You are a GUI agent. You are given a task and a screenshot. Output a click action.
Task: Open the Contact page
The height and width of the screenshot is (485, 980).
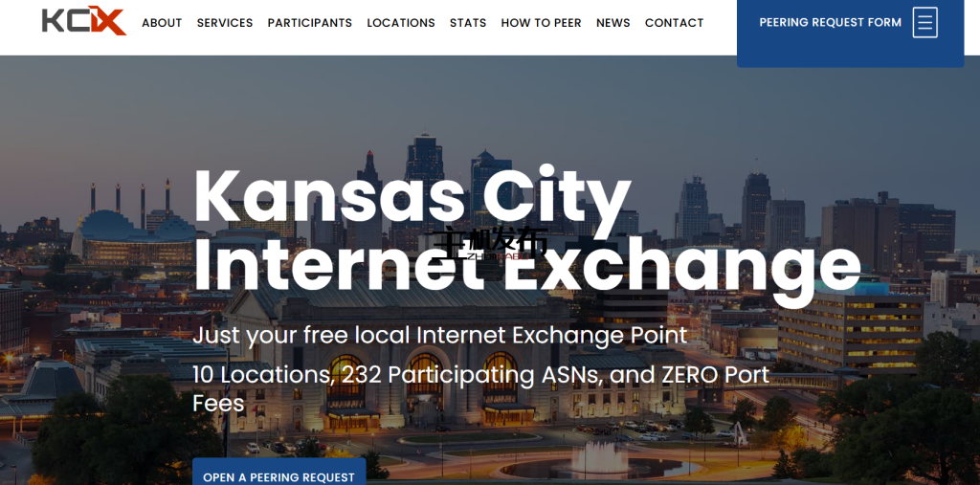(x=675, y=23)
